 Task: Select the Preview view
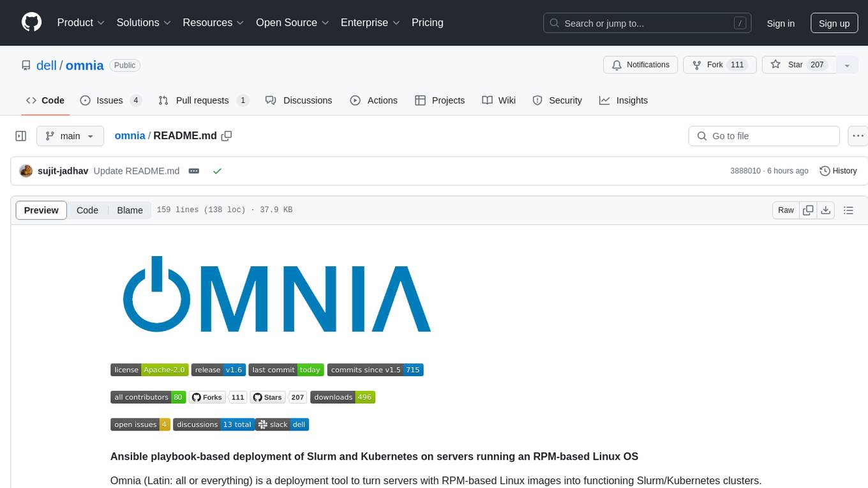(x=41, y=210)
